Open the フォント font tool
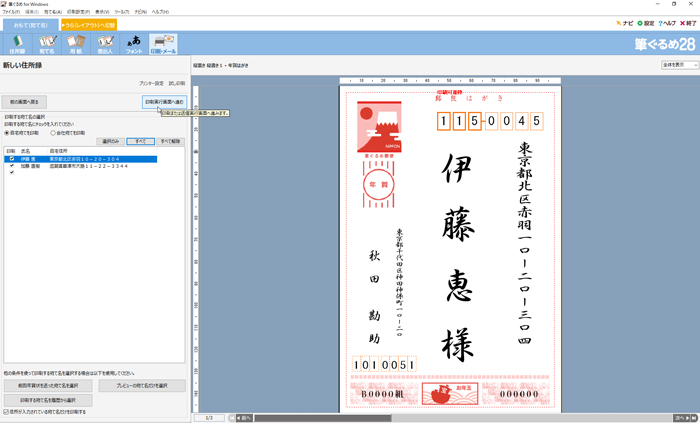 (x=134, y=43)
